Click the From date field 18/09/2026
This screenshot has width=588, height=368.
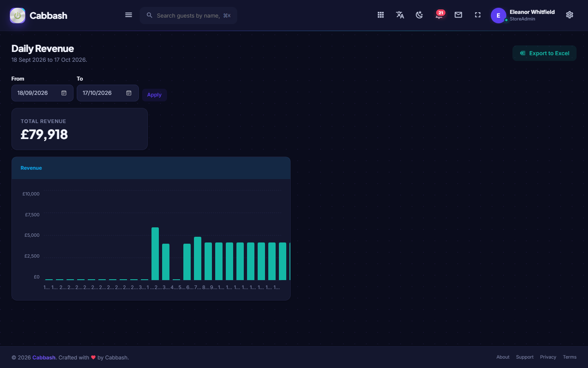point(42,93)
